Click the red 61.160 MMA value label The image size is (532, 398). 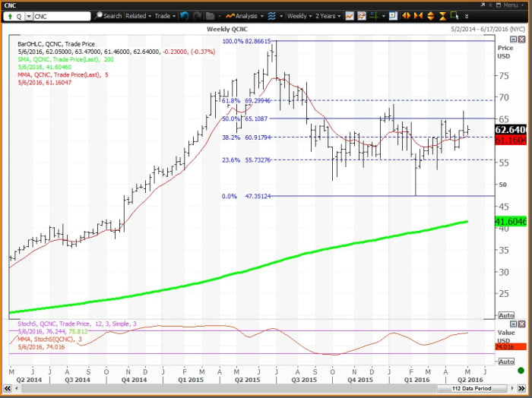[x=511, y=140]
